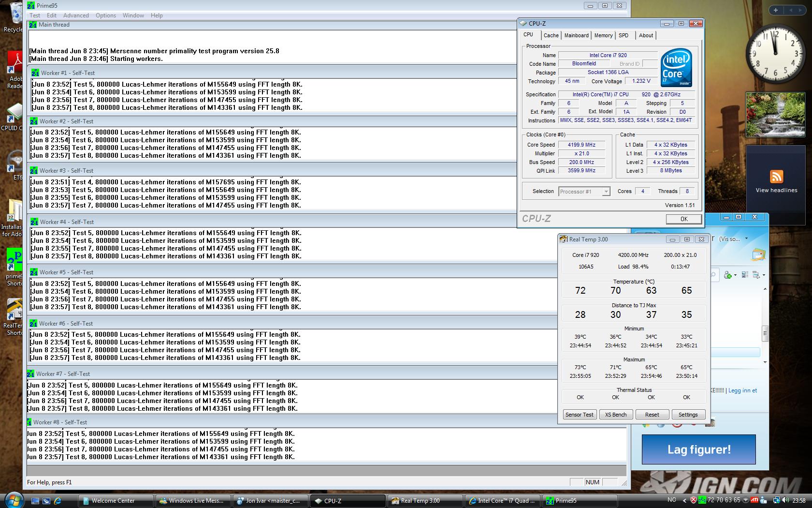Viewport: 812px width, 508px height.
Task: Open the Help menu in Prime95
Action: click(x=157, y=15)
